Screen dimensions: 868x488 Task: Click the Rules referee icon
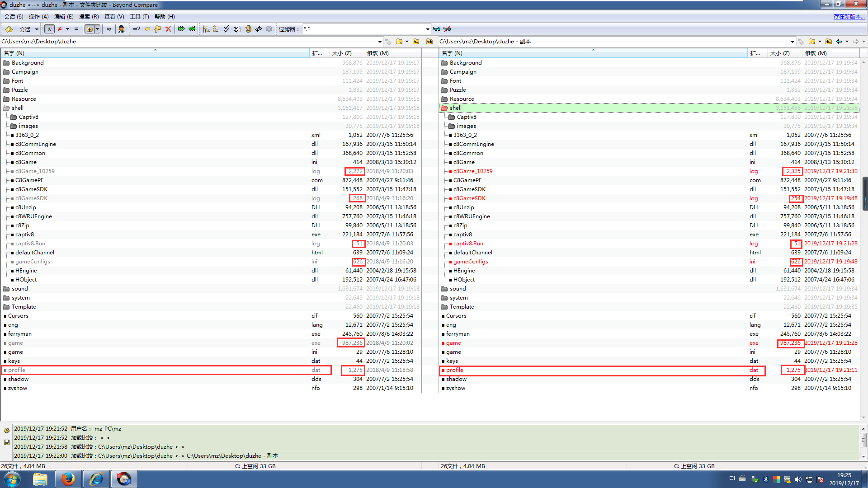point(121,29)
